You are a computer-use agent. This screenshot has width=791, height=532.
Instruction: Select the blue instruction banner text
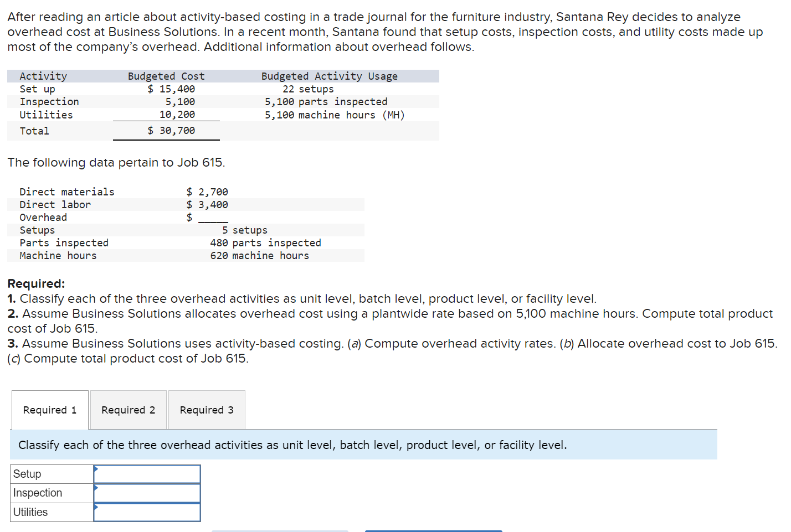292,445
